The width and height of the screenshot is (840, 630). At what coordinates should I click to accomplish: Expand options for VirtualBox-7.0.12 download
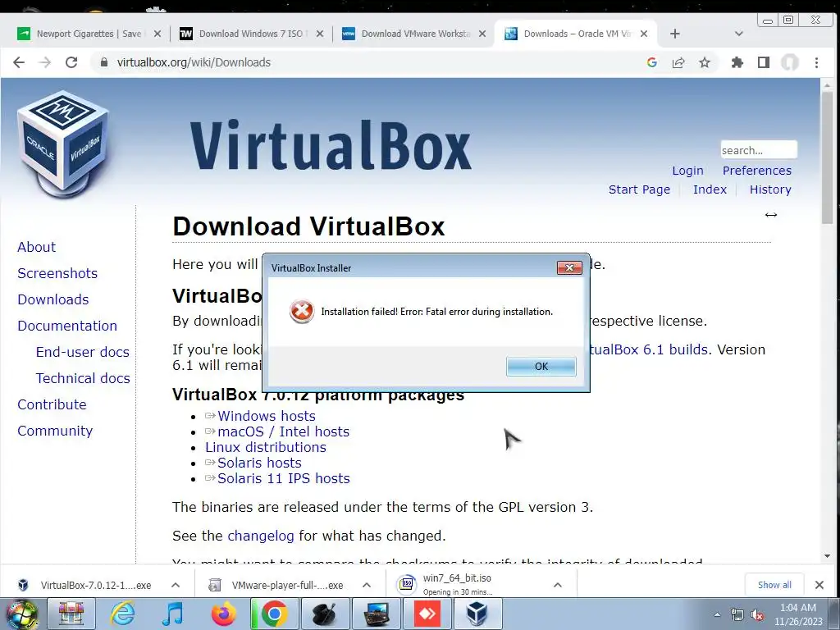(176, 585)
